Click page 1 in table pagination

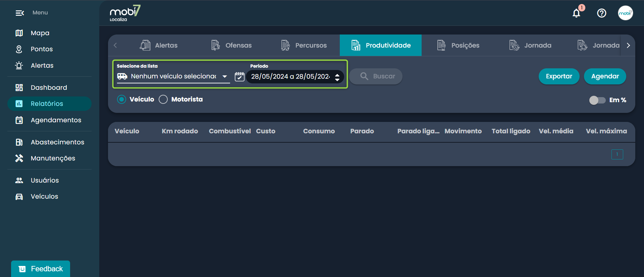pos(617,154)
